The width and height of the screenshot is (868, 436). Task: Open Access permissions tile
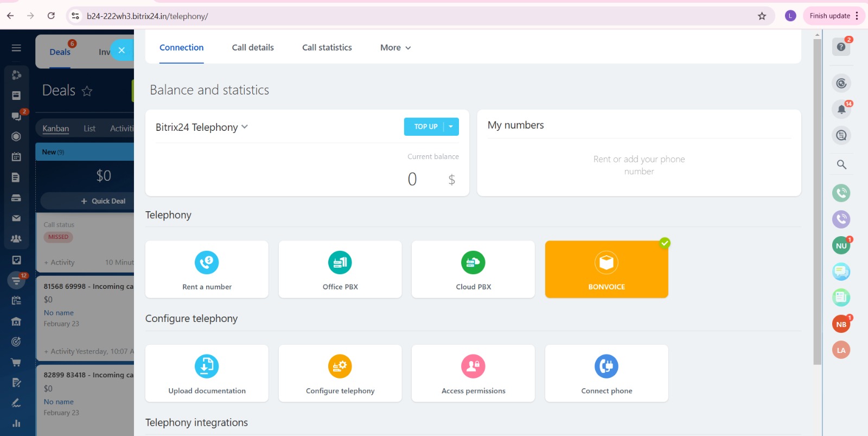(473, 374)
